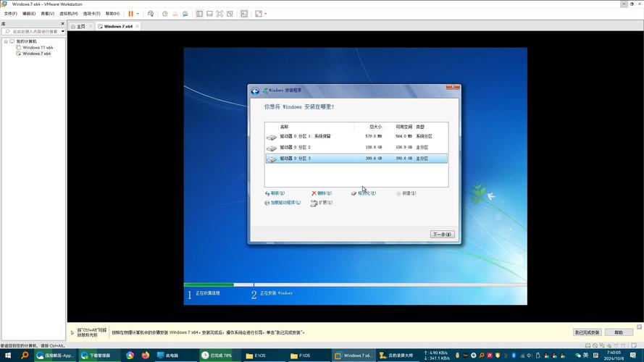This screenshot has width=644, height=362.
Task: Open the power options dropdown arrow beside pause
Action: point(138,14)
